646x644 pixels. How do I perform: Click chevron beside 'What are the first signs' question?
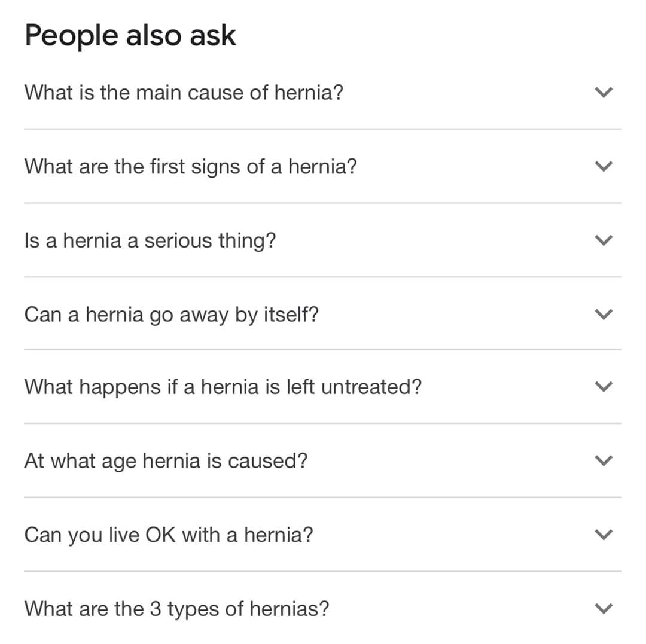(x=604, y=167)
